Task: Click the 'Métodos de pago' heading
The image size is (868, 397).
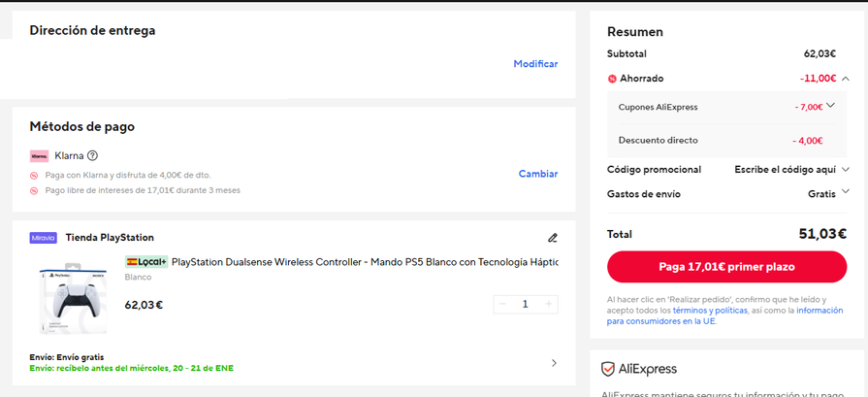Action: pos(81,127)
